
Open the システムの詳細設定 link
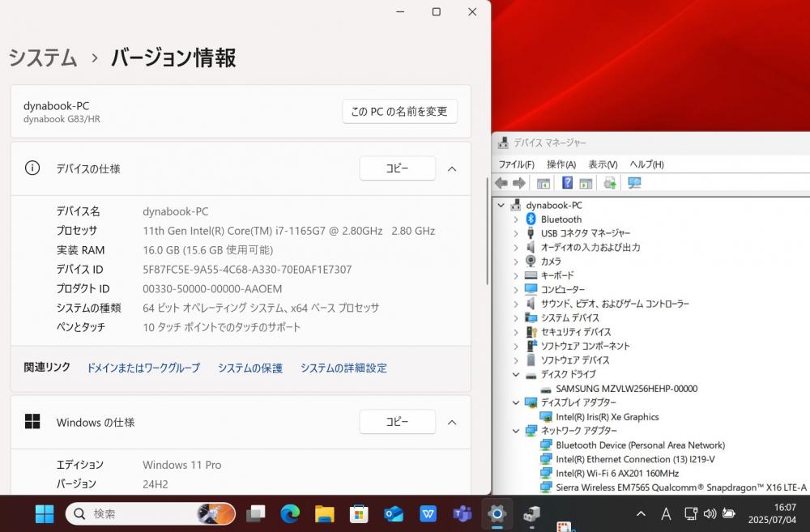click(343, 368)
